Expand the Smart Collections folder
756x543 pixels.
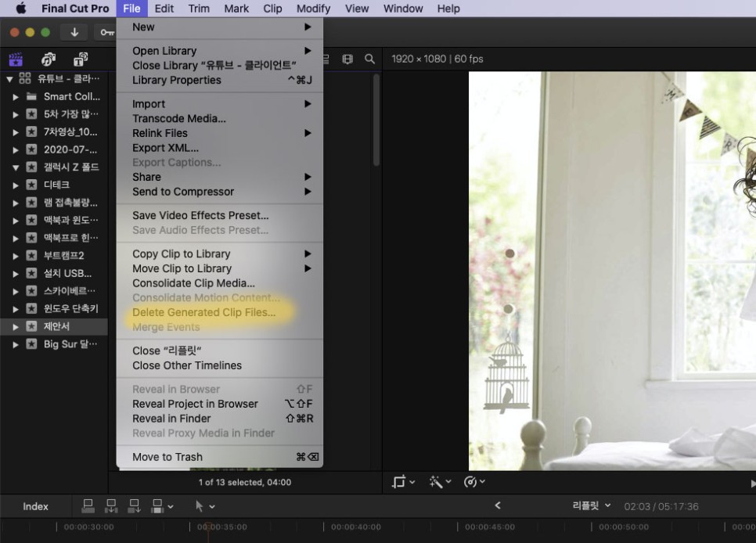[x=16, y=97]
